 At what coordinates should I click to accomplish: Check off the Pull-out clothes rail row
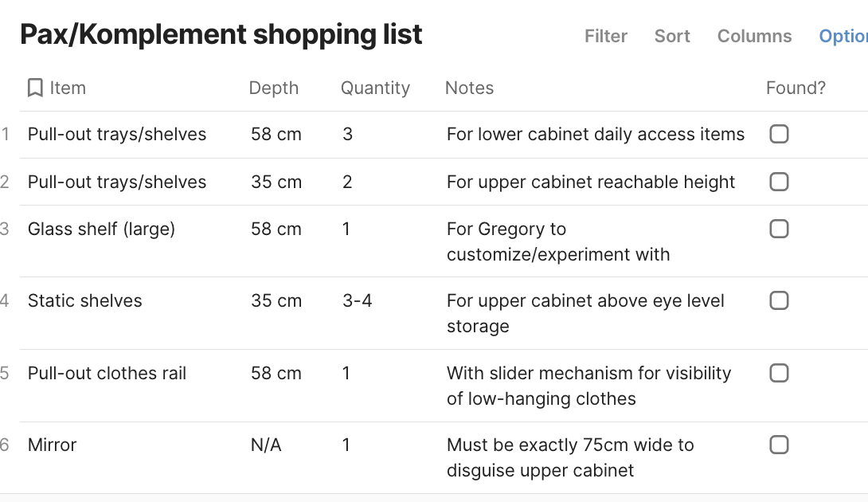tap(779, 373)
